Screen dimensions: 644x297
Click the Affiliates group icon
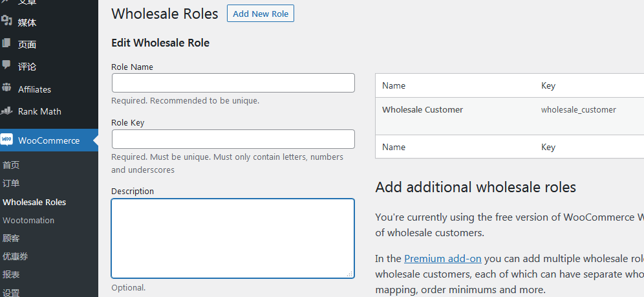[6, 87]
